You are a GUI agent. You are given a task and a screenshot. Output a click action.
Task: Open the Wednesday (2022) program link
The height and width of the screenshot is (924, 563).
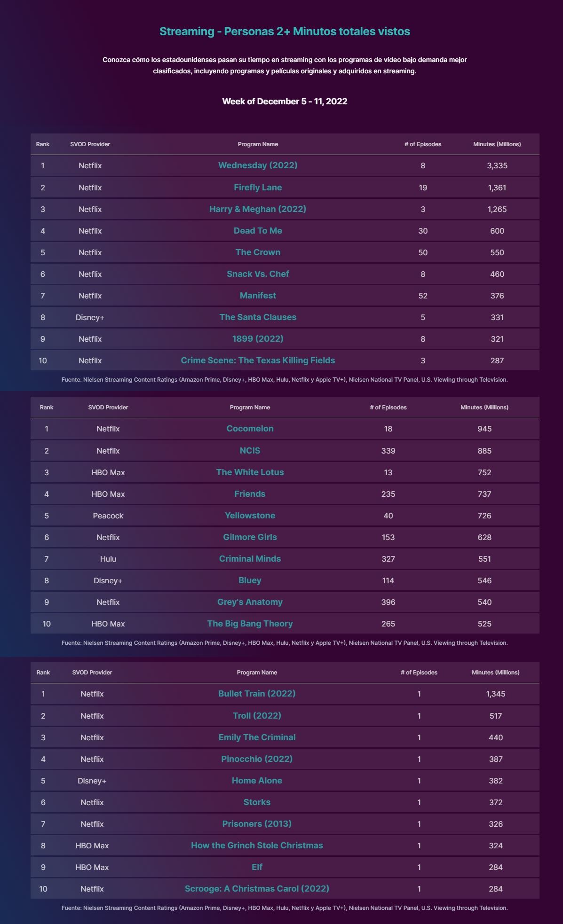(x=258, y=165)
